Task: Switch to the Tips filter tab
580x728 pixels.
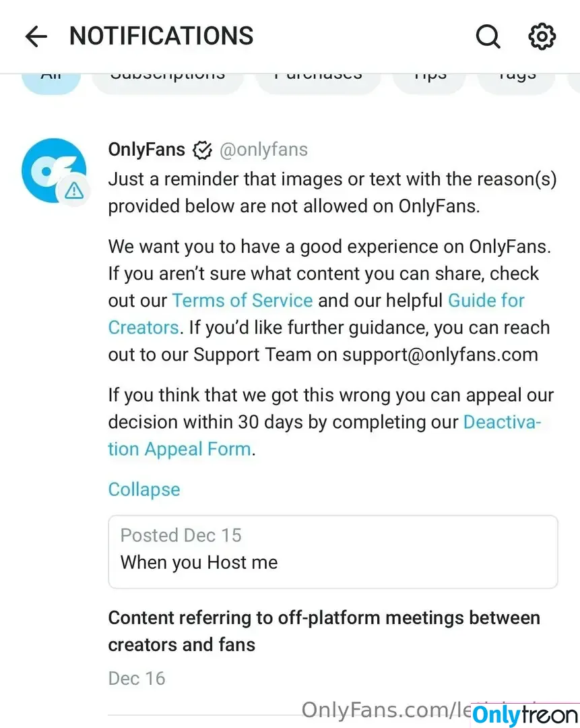Action: (x=430, y=82)
